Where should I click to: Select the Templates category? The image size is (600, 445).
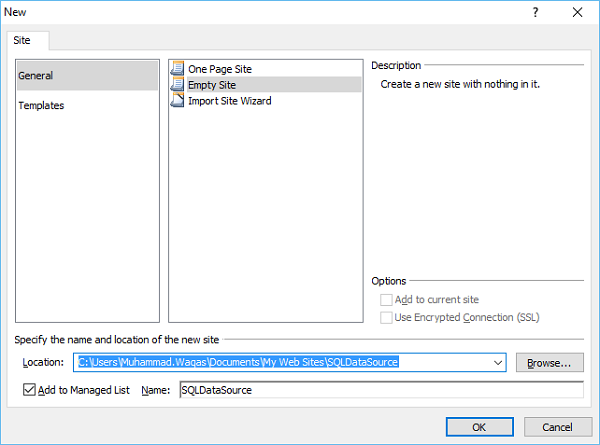[x=41, y=105]
